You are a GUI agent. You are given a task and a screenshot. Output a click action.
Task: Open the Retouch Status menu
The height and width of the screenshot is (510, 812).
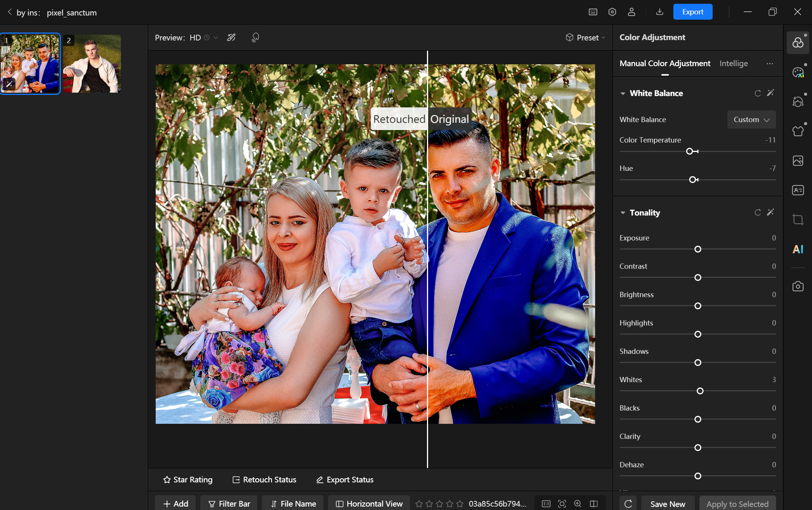coord(264,479)
